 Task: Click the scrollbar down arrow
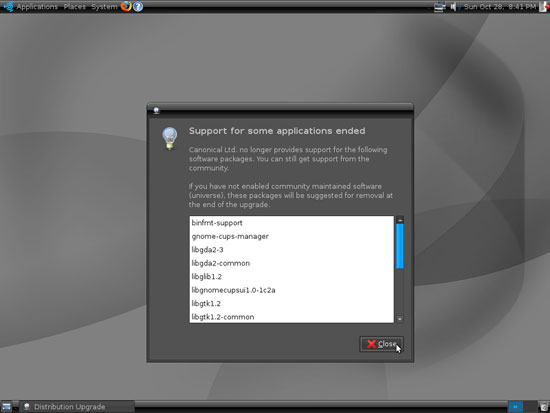point(400,319)
